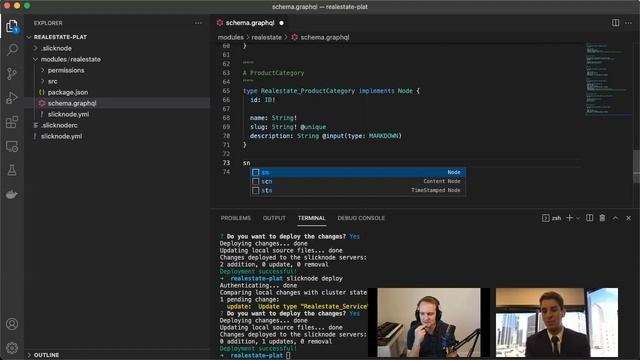Click realestate breadcrumb segment
Screen dimensions: 640x360
(x=267, y=37)
